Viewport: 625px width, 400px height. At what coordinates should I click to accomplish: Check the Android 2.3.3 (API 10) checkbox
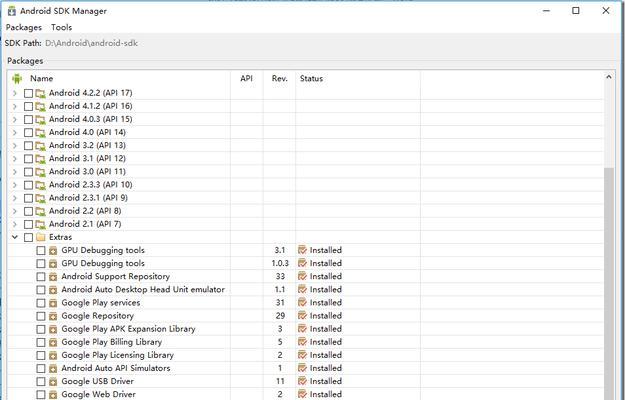pos(28,185)
